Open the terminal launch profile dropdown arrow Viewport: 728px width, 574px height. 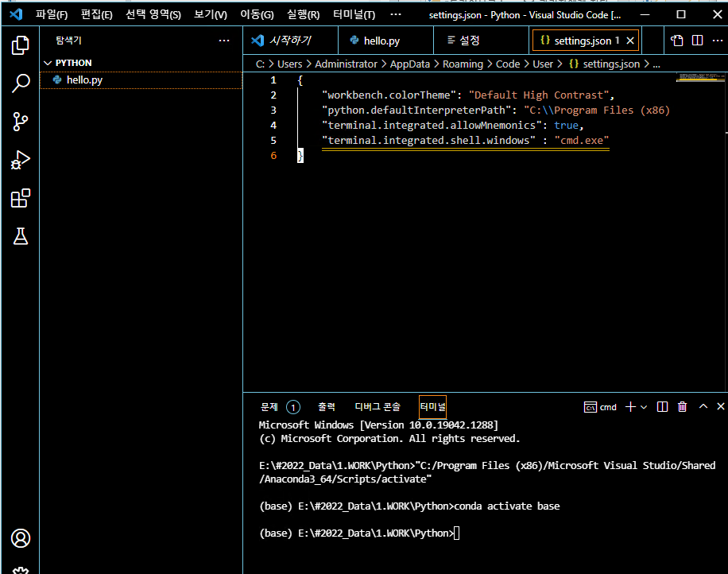644,407
